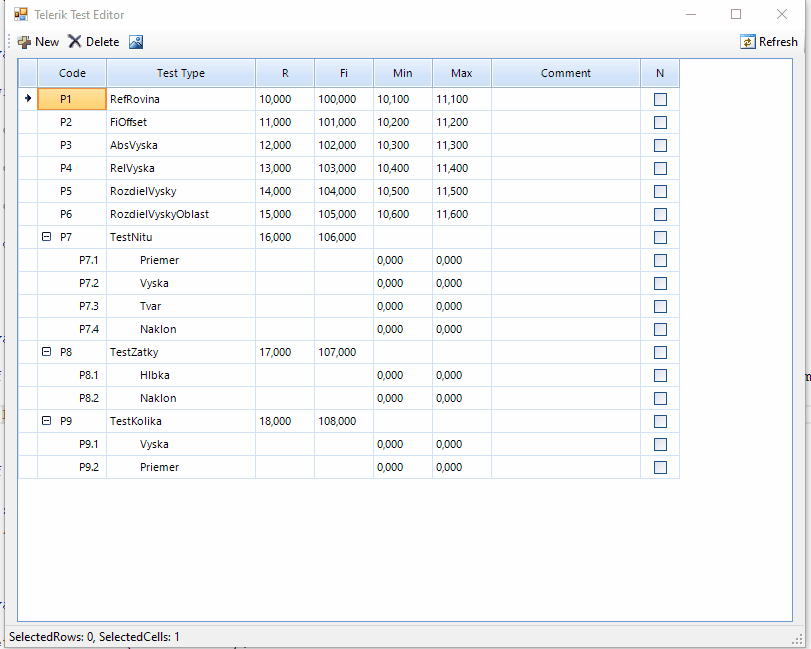The height and width of the screenshot is (649, 811).
Task: Click the image export icon in the toolbar
Action: (136, 42)
